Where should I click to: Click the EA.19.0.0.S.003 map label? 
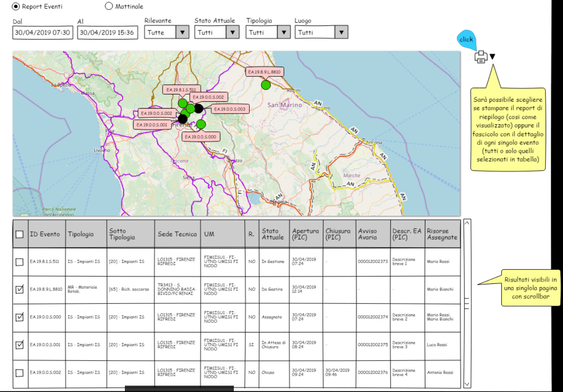tap(229, 109)
